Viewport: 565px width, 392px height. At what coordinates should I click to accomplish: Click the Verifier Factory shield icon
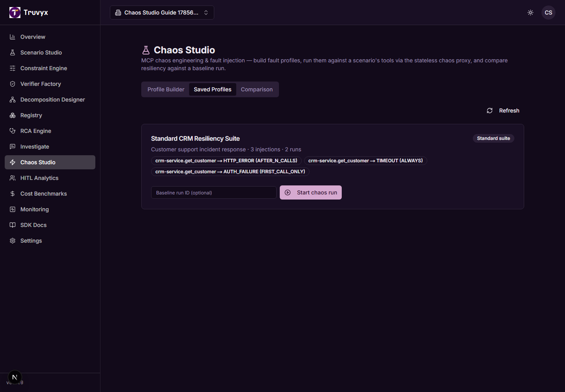coord(13,84)
